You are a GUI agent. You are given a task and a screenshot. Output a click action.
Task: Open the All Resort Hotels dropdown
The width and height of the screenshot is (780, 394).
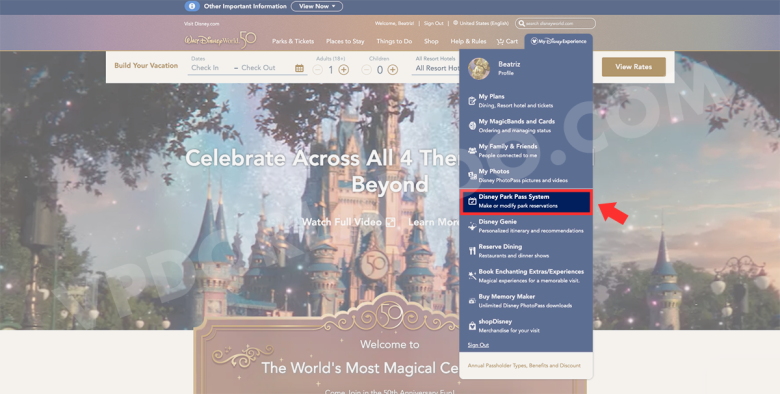[436, 68]
